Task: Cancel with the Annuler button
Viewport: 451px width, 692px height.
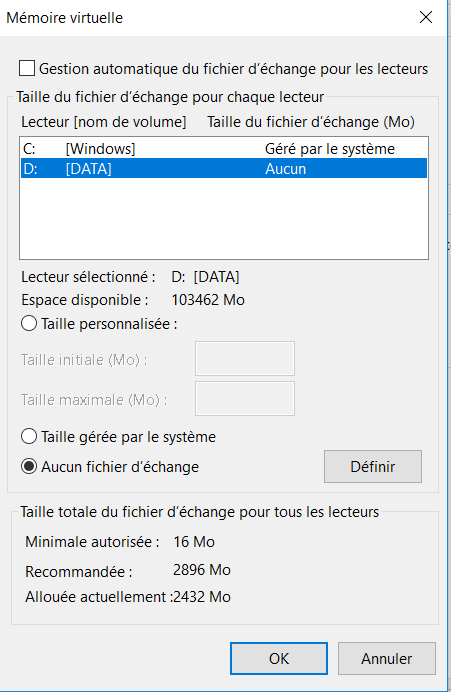Action: click(387, 658)
